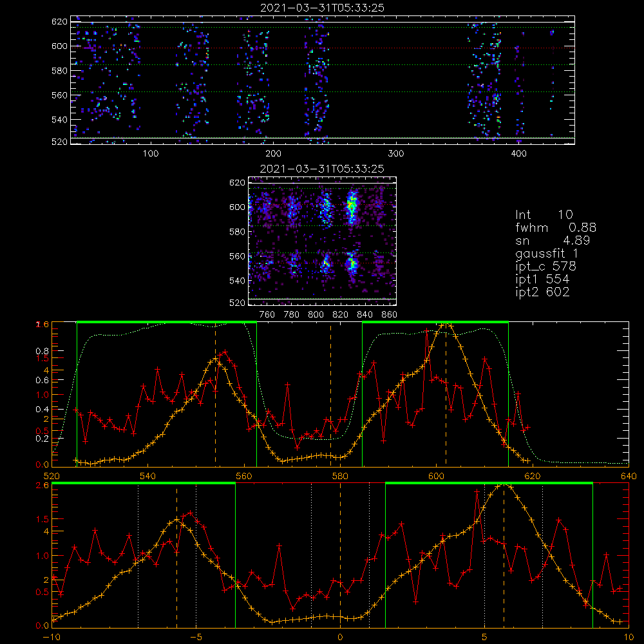Viewport: 644px width, 644px height.
Task: Click the right green bar atop bottom plot
Action: point(489,484)
